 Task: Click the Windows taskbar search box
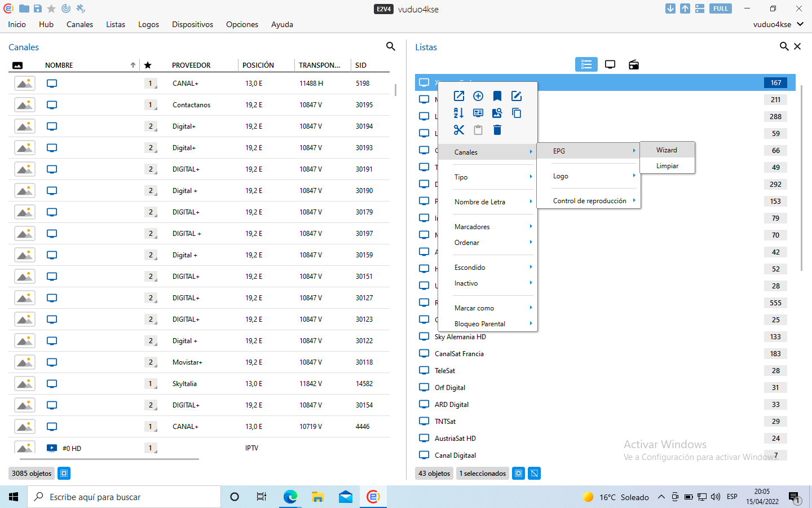[124, 497]
